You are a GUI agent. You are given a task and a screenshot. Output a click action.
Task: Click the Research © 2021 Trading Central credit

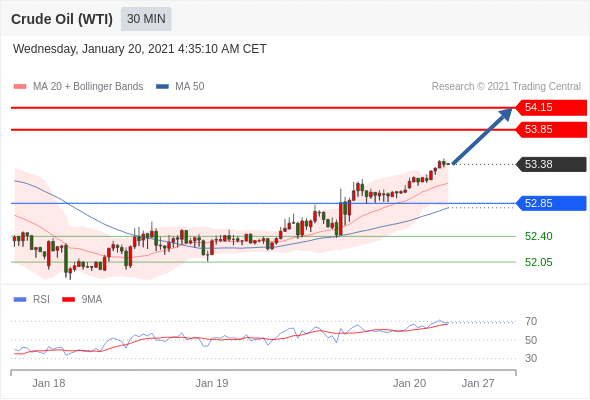tap(506, 87)
